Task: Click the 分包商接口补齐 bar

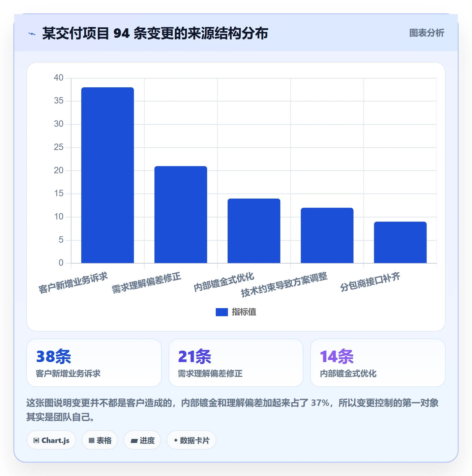Action: pos(400,242)
